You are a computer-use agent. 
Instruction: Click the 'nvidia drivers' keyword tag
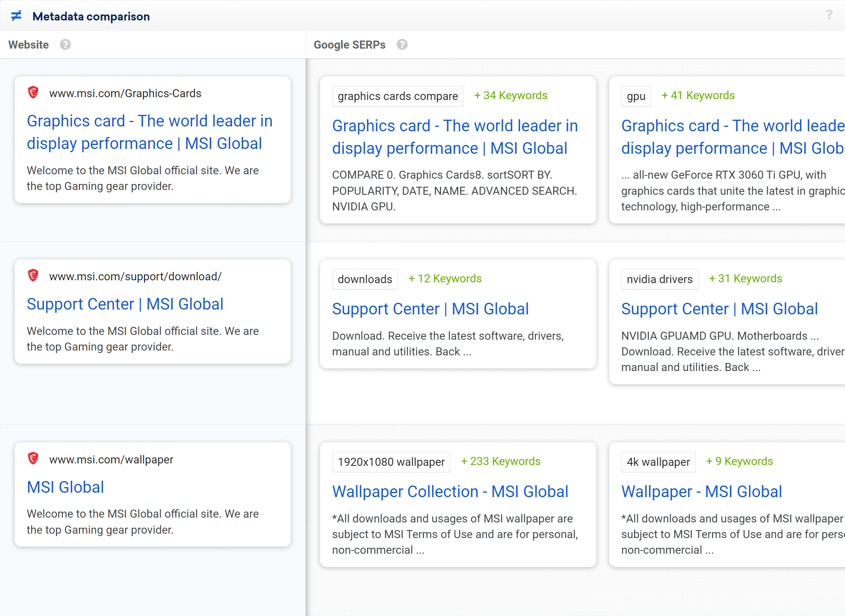[660, 279]
